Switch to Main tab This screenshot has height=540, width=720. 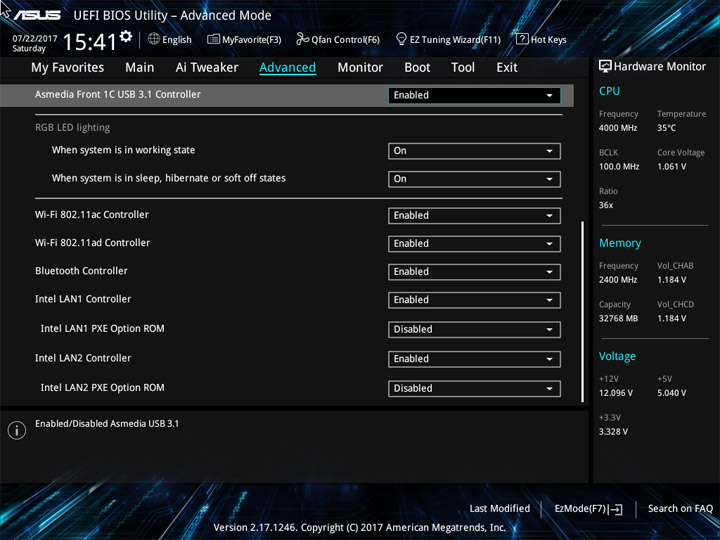tap(140, 68)
